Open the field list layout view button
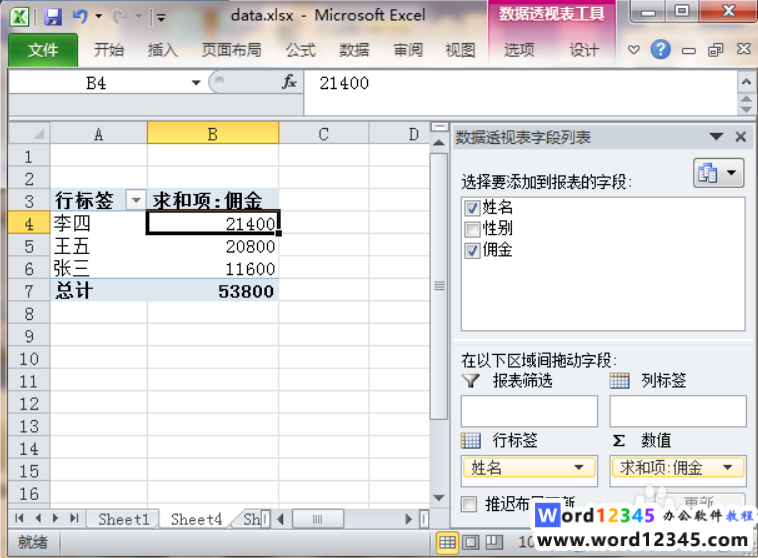758x558 pixels. (x=719, y=173)
